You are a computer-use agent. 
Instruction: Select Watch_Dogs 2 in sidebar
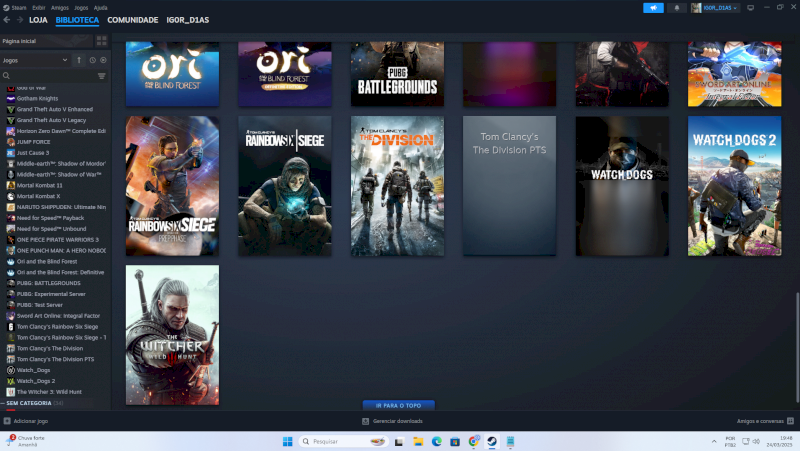point(56,381)
